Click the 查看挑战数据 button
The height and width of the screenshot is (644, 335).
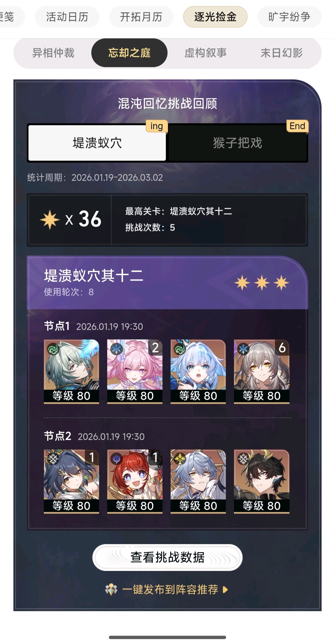(x=167, y=557)
